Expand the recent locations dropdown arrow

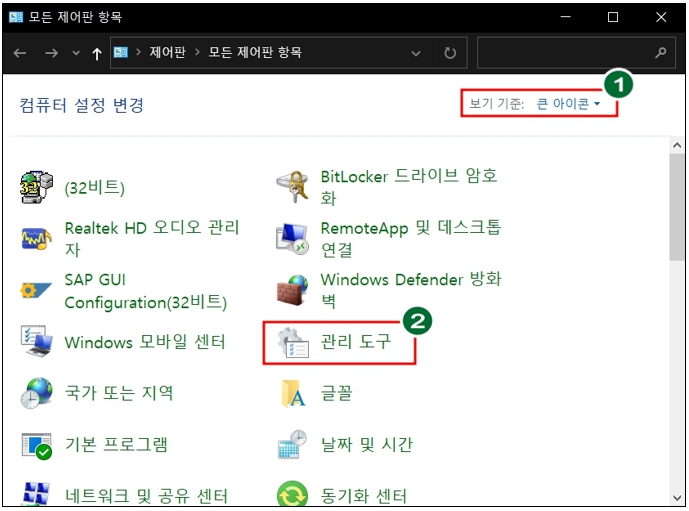tap(76, 53)
